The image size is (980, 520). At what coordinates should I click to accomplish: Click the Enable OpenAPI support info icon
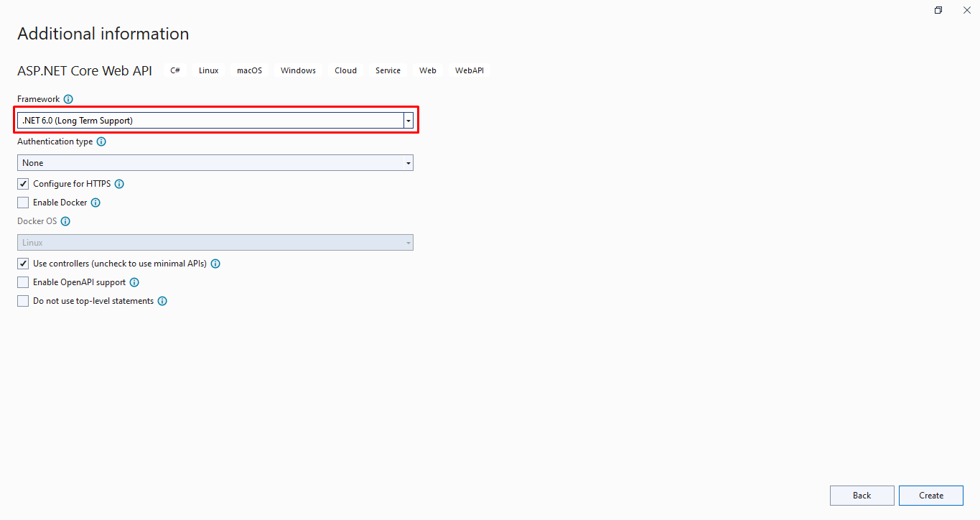pos(134,282)
